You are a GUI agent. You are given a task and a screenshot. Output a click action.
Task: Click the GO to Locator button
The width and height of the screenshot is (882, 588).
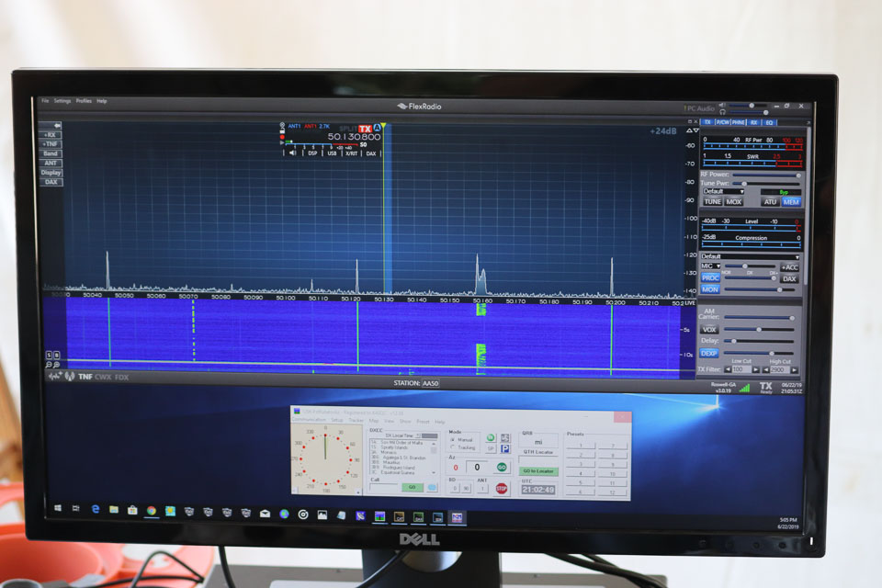pos(538,471)
